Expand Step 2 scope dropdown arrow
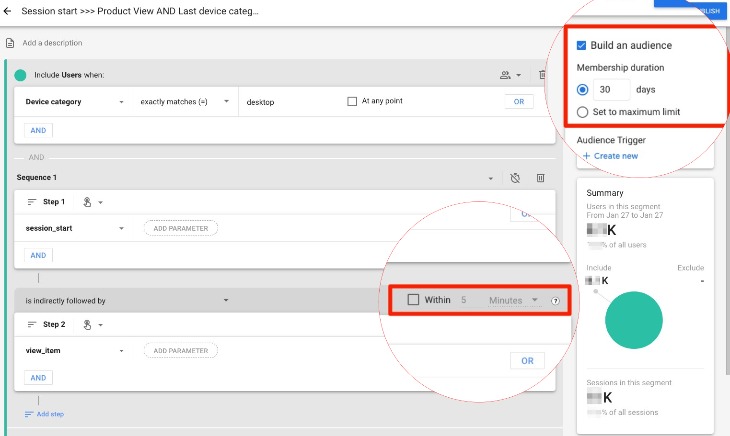 pyautogui.click(x=101, y=325)
